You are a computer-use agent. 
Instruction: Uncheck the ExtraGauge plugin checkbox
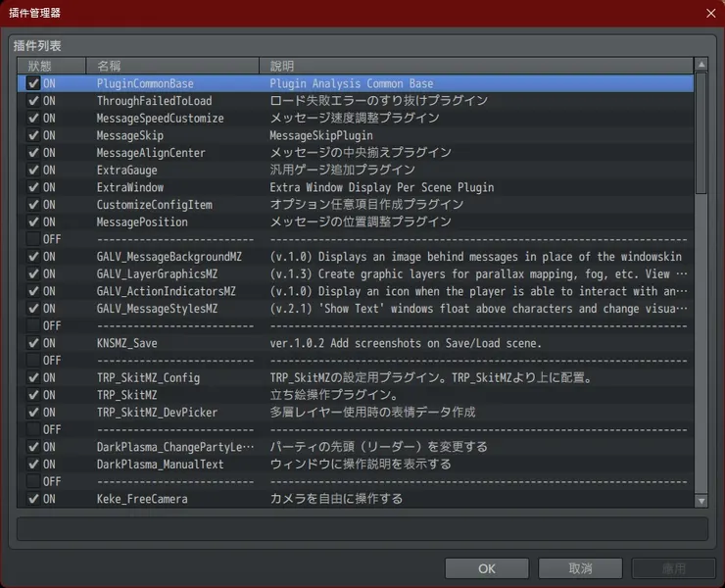33,170
